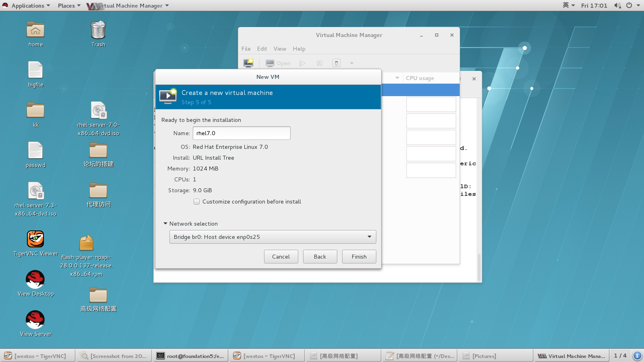Switch to the Screenshot taskbar item
Image resolution: width=644 pixels, height=362 pixels.
[114, 356]
